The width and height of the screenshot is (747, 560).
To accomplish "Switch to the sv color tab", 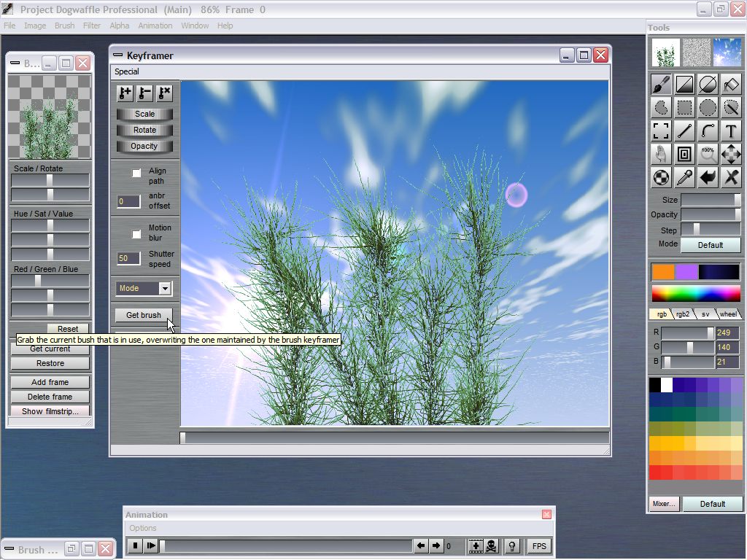I will pos(705,314).
